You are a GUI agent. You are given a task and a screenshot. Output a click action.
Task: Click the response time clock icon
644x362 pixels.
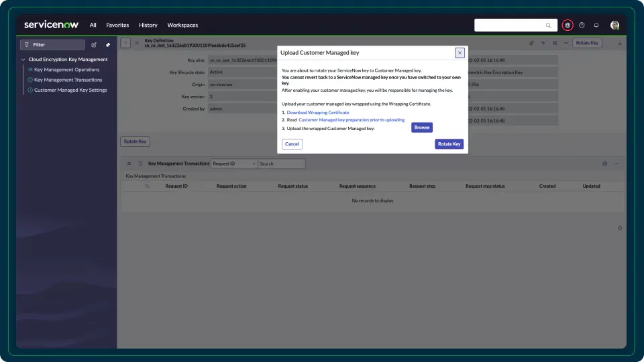[620, 228]
